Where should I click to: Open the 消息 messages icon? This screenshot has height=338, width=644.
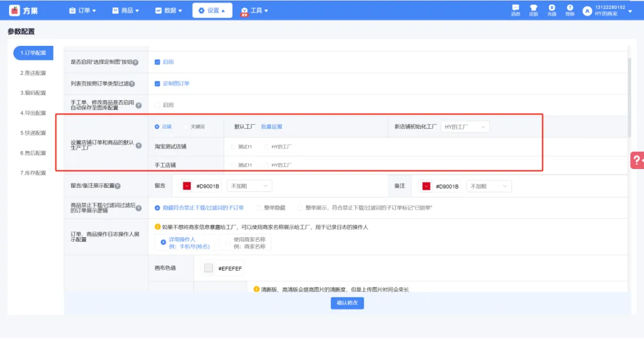[x=515, y=9]
